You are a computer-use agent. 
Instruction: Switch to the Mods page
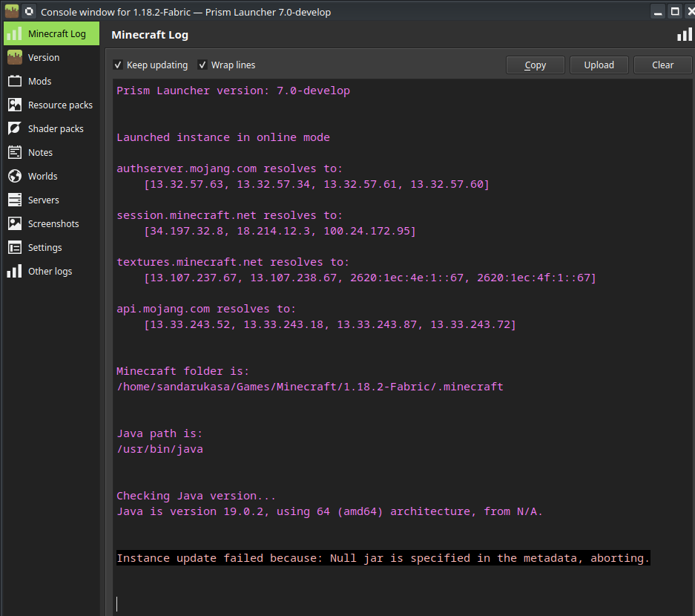pos(51,81)
